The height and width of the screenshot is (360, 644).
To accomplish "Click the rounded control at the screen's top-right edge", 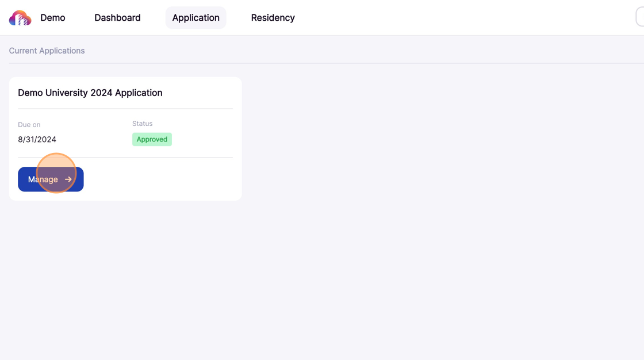I will click(640, 17).
